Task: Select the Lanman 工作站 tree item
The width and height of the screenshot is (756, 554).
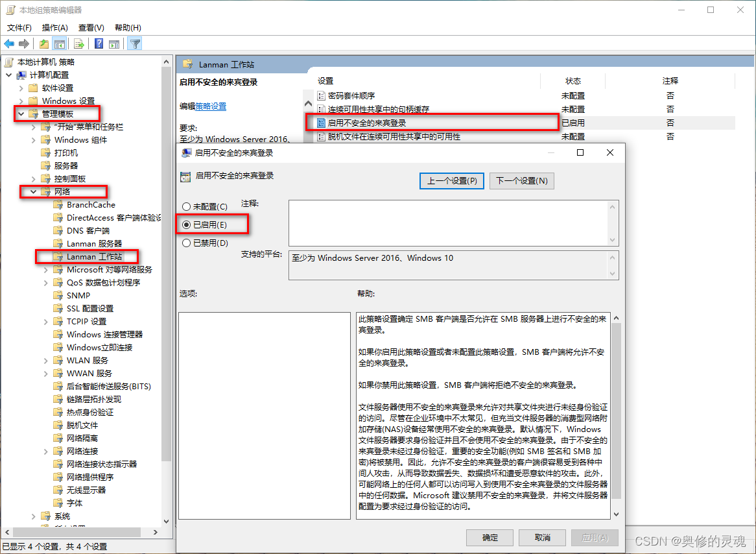Action: pos(94,257)
